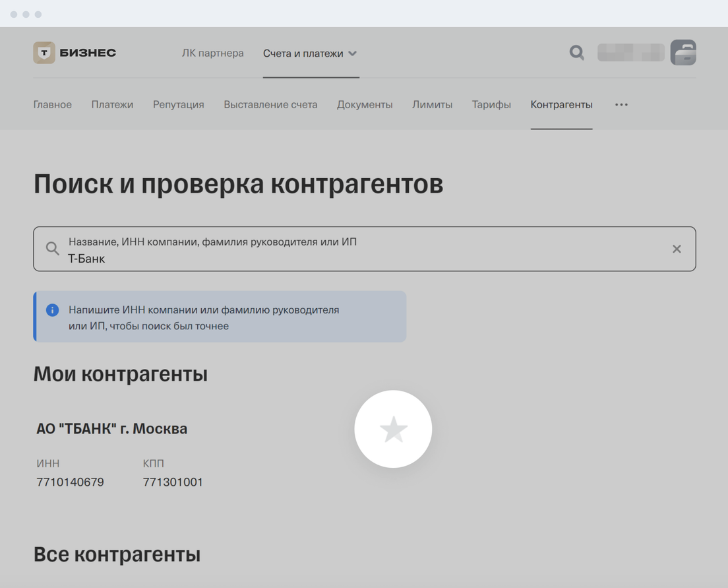Screen dimensions: 728x588
Task: Open the header search magnifier icon
Action: (576, 53)
